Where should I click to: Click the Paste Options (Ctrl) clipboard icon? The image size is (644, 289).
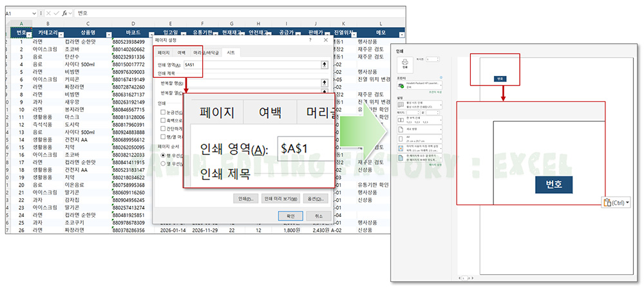[607, 202]
